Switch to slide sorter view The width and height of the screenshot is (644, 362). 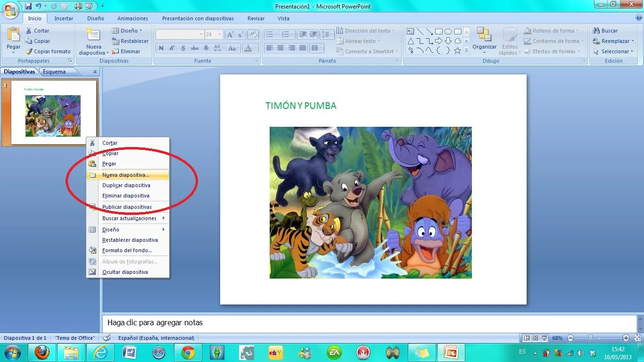click(x=536, y=338)
